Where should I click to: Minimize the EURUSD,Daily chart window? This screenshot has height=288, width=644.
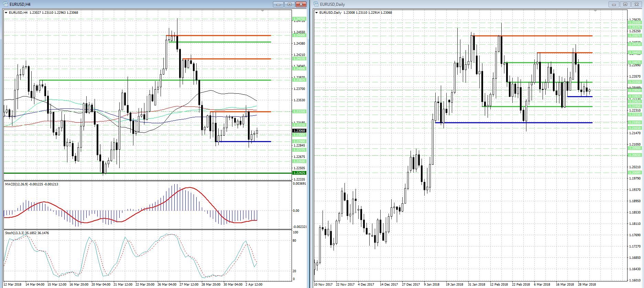(614, 4)
